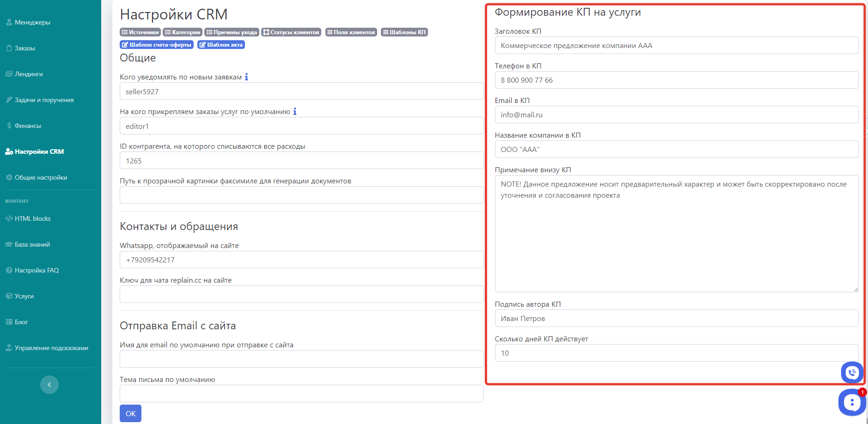Screen dimensions: 868x424
Task: Open Статусы клиентов button
Action: coord(291,32)
